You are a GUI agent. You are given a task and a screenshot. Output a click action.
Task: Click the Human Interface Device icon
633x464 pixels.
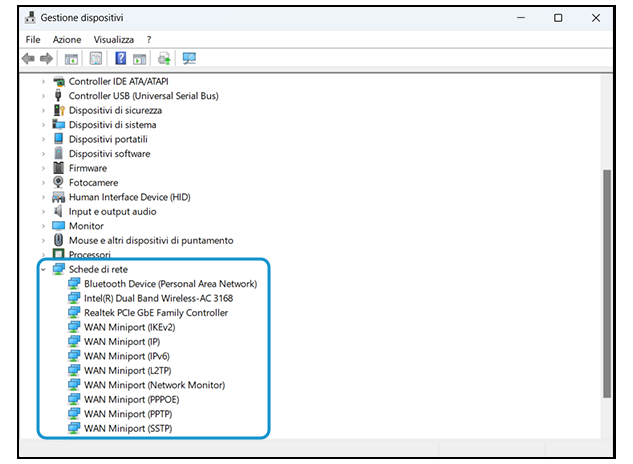[59, 197]
